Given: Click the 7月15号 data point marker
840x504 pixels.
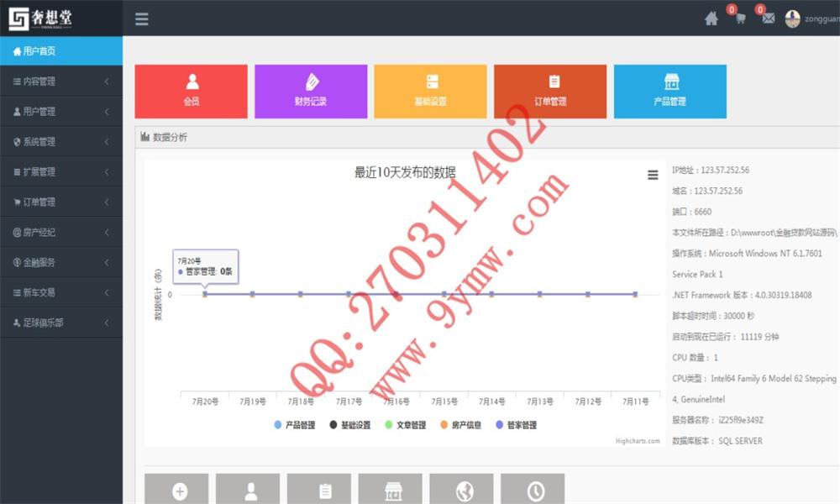Looking at the screenshot, I should click(x=444, y=294).
